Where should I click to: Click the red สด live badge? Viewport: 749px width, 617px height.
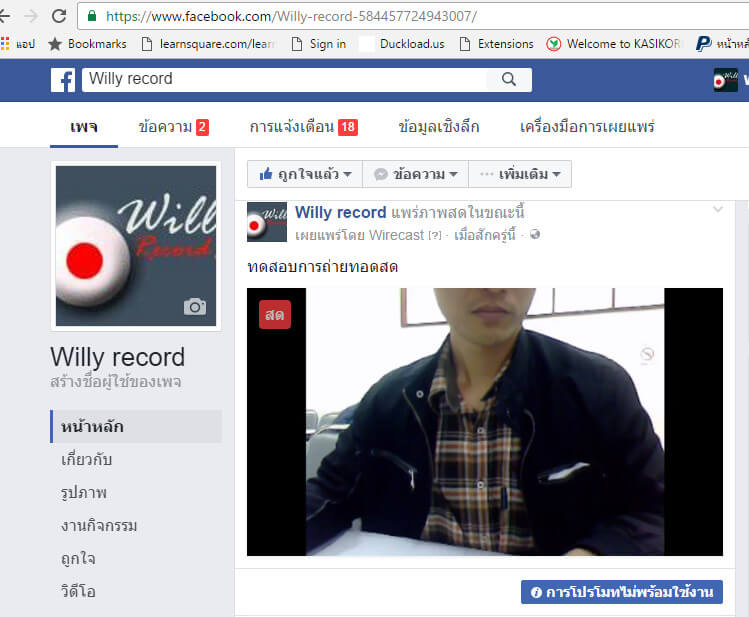275,315
